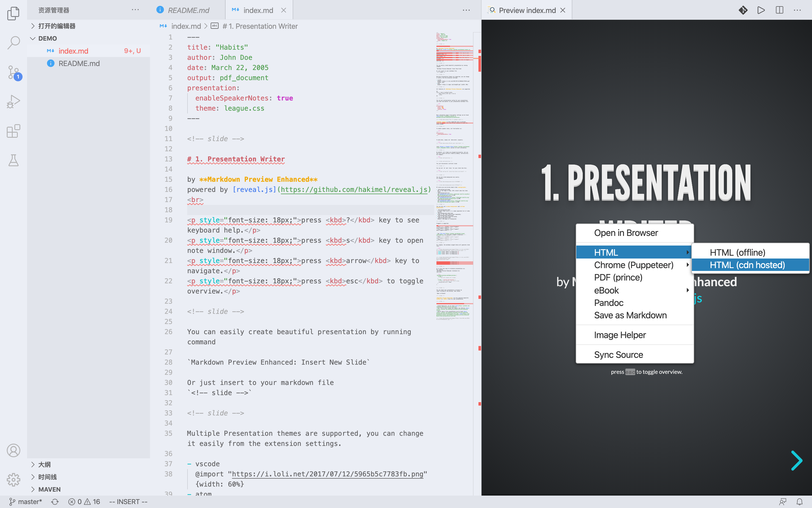Screen dimensions: 812x508
Task: Open the Extensions view
Action: (14, 131)
